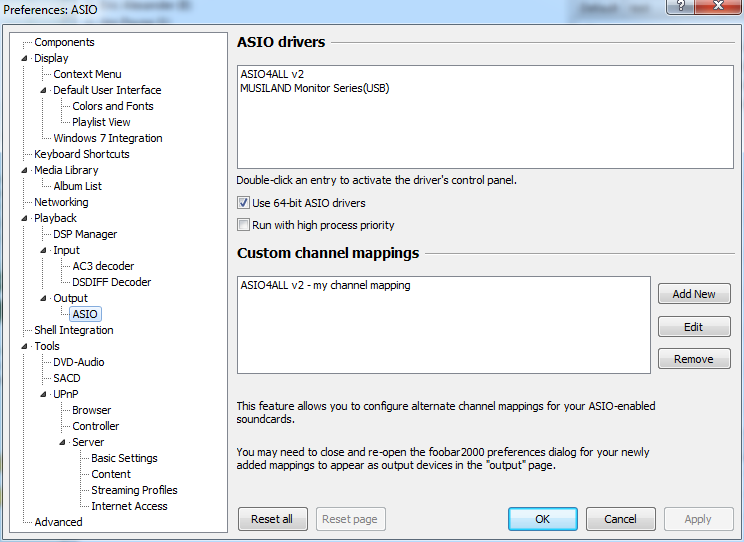This screenshot has width=744, height=542.
Task: Click the Apply button
Action: click(x=698, y=519)
